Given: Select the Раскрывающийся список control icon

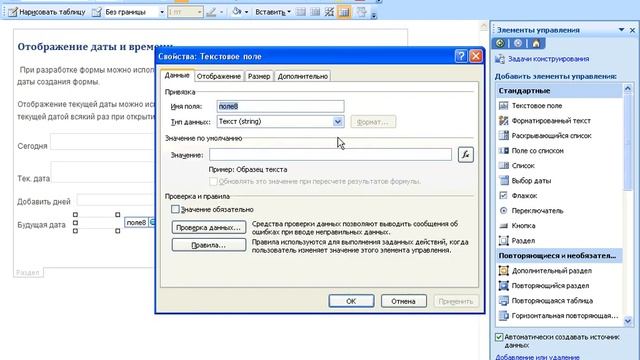Looking at the screenshot, I should (504, 136).
